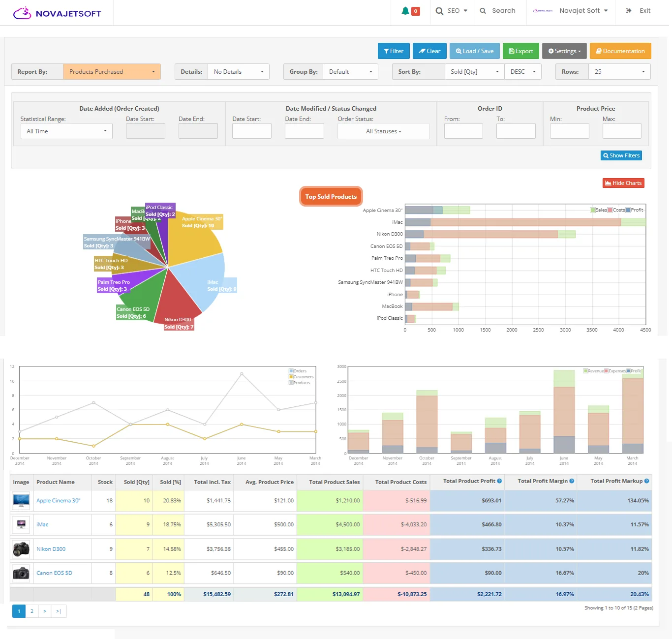Toggle the Expenses legend in monthly chart
Image resolution: width=672 pixels, height=639 pixels.
pos(615,371)
